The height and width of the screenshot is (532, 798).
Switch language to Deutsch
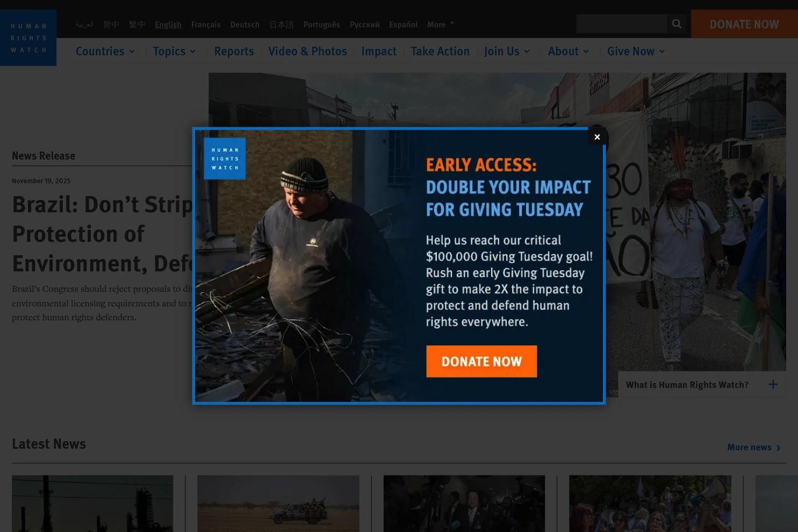tap(245, 24)
